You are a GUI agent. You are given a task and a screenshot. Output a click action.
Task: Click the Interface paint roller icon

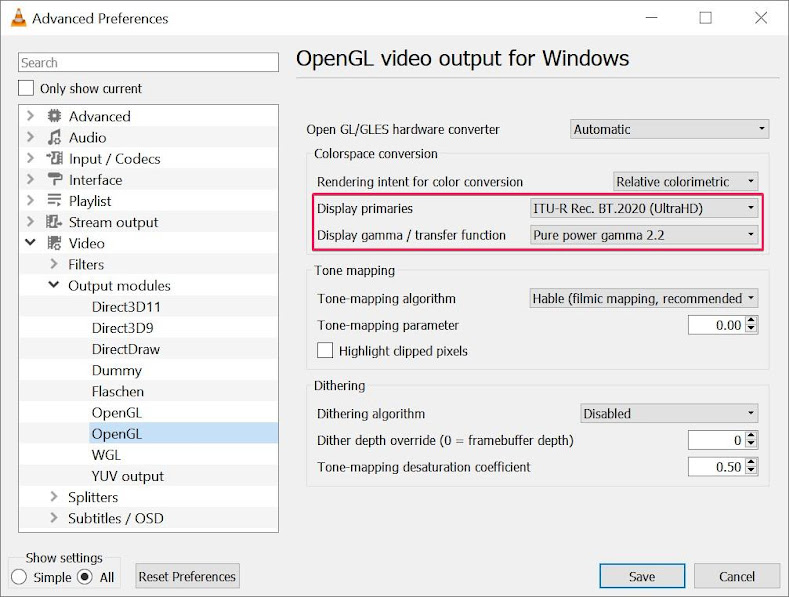(x=54, y=180)
